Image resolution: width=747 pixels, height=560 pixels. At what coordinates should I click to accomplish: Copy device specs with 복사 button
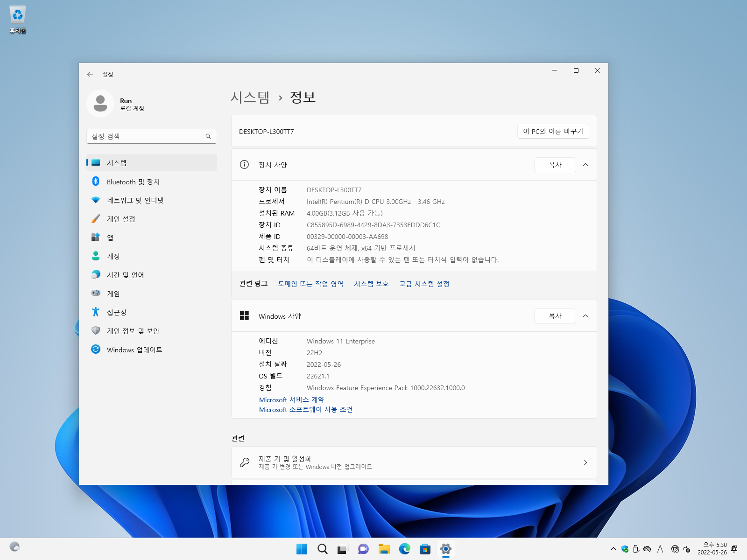tap(555, 165)
